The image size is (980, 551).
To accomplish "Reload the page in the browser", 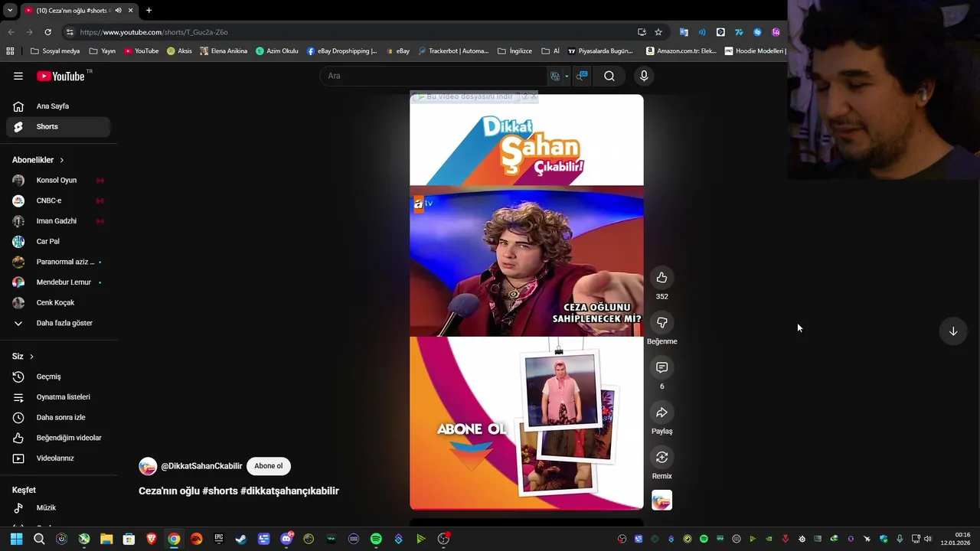I will pos(47,32).
